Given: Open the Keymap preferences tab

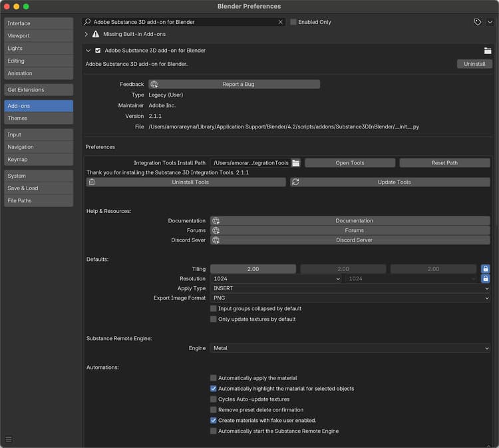Looking at the screenshot, I should coord(39,159).
